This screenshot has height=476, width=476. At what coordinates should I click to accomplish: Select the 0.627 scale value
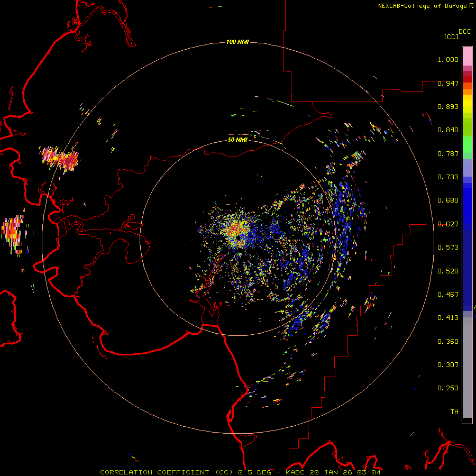448,224
